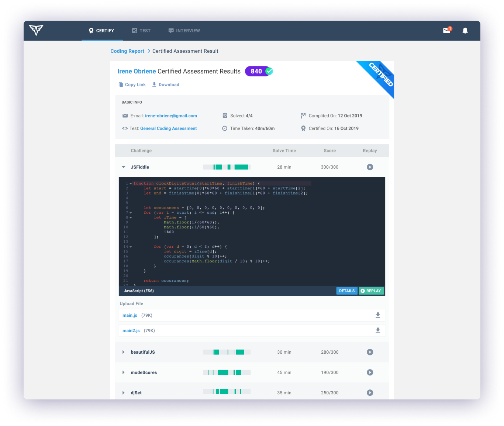Click the modeScores 190/300 score
The height and width of the screenshot is (426, 504).
click(329, 372)
